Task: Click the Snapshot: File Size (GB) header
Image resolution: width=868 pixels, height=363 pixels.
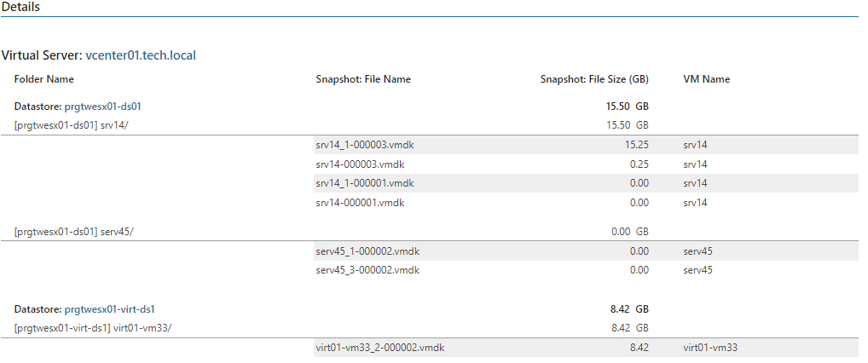Action: click(594, 79)
